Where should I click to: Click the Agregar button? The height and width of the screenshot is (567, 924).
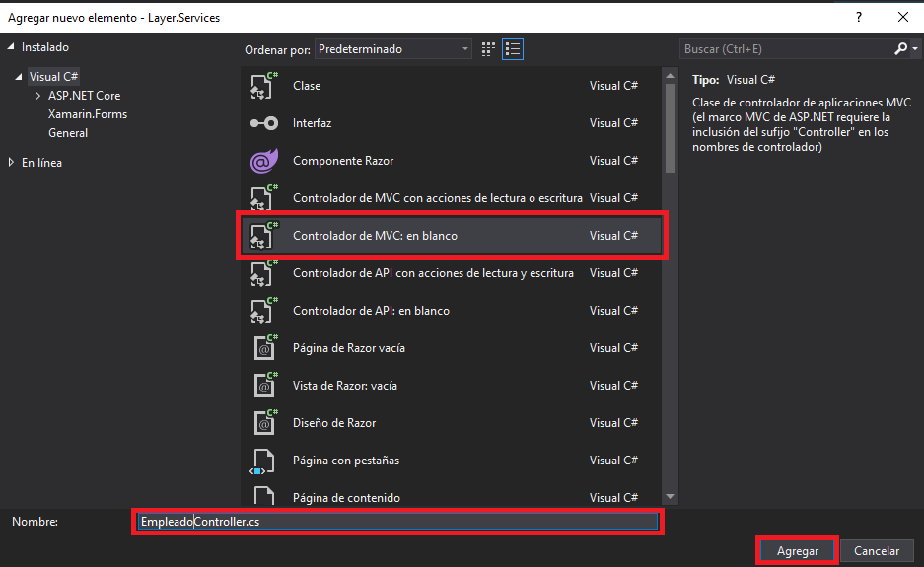tap(798, 551)
